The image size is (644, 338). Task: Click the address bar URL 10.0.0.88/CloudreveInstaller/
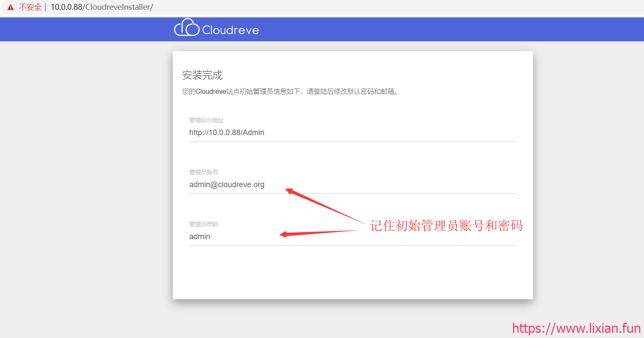click(102, 7)
